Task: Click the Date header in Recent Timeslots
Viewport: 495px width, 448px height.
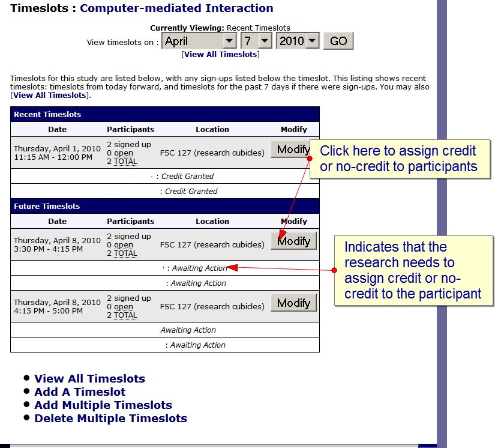Action: [57, 130]
